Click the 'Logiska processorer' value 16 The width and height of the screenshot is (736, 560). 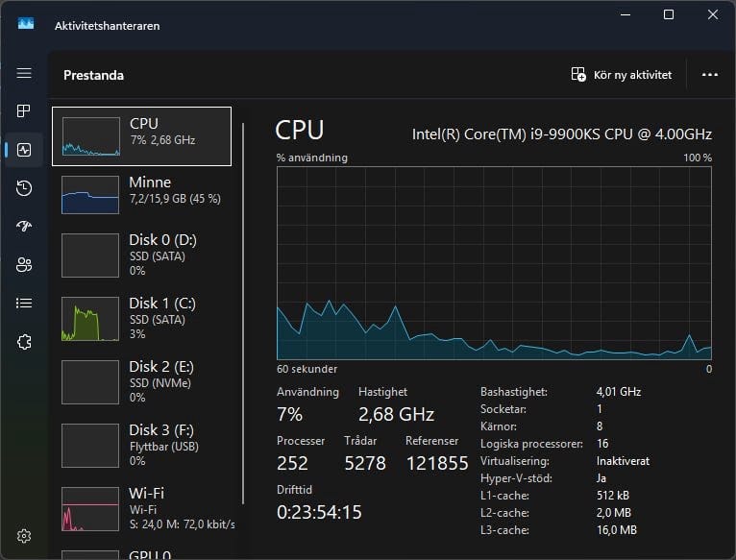[x=602, y=444]
